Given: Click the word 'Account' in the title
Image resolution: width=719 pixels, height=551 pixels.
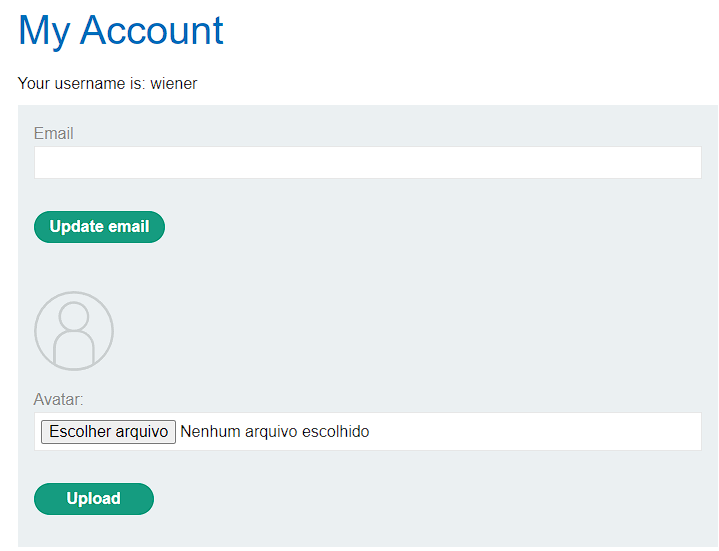Looking at the screenshot, I should click(x=152, y=31).
